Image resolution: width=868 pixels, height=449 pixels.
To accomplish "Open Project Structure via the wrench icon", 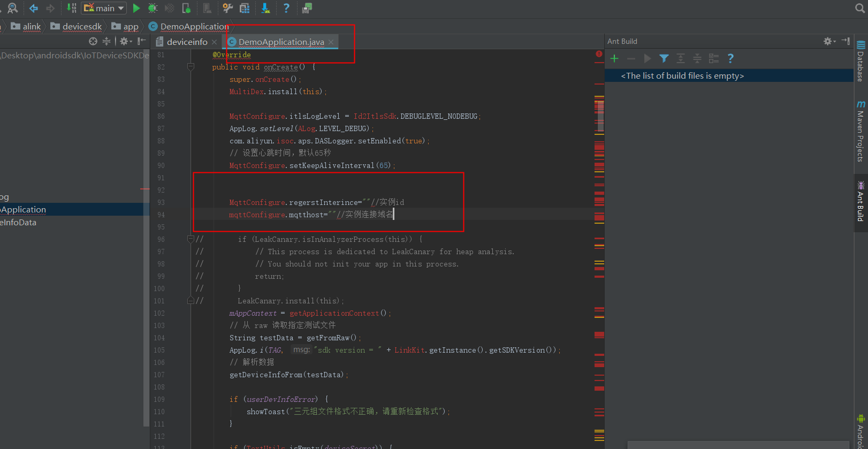I will (x=228, y=8).
